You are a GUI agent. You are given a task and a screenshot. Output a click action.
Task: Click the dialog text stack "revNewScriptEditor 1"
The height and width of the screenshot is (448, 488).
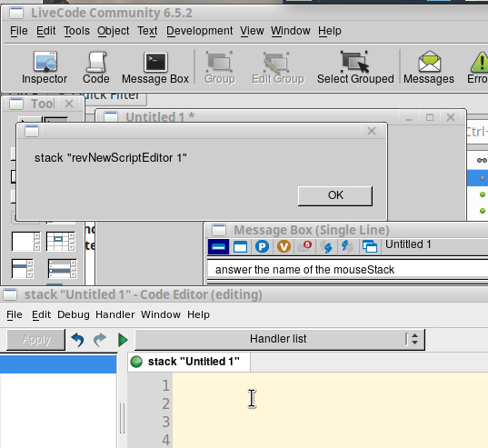tap(111, 158)
